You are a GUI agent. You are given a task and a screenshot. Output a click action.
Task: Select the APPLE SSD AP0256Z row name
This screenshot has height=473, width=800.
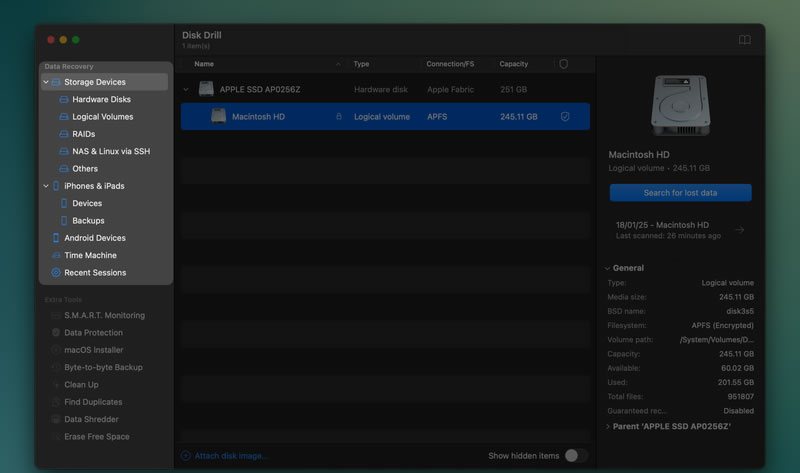tap(260, 89)
